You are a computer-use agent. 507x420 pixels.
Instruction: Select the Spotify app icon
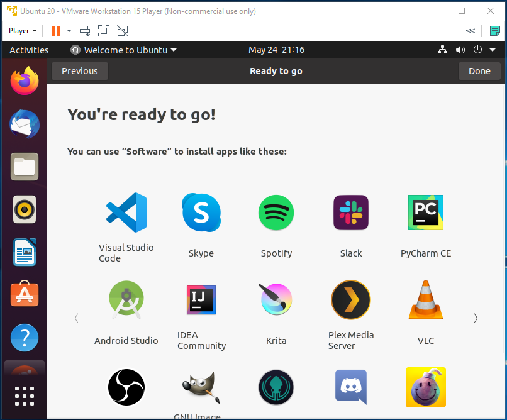pos(276,213)
